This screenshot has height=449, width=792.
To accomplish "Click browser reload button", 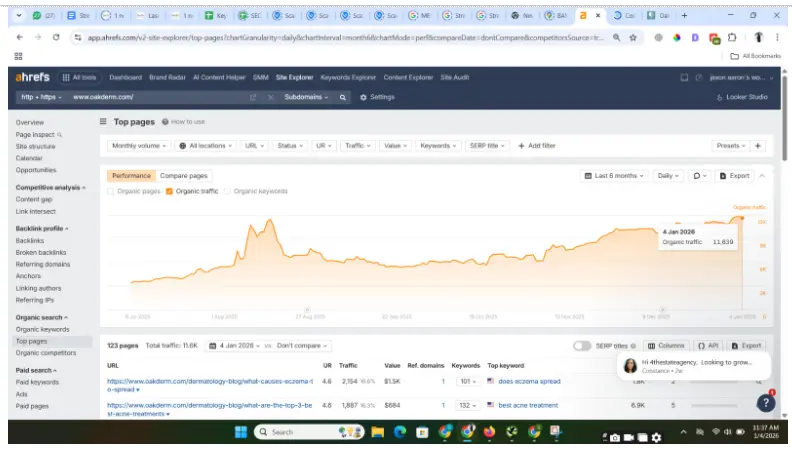I will click(x=56, y=37).
